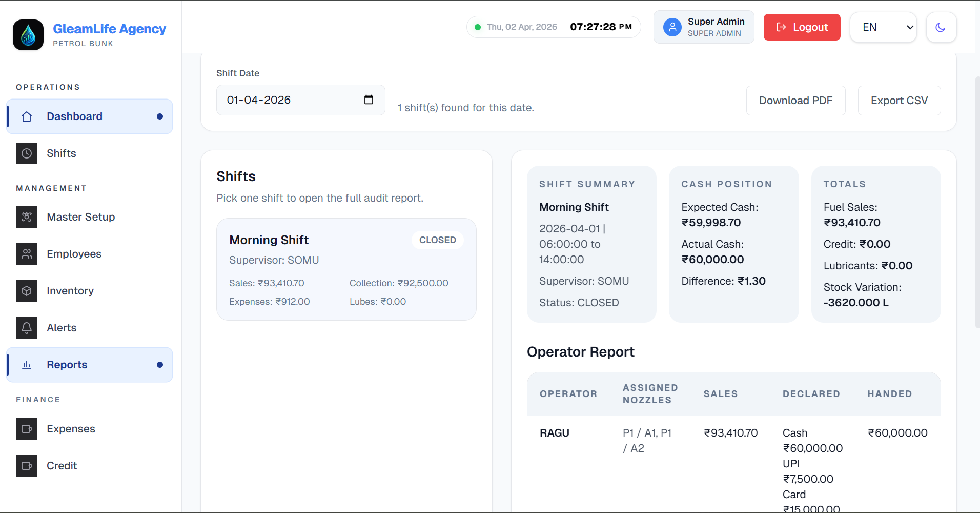Click the Export CSV button

coord(899,101)
